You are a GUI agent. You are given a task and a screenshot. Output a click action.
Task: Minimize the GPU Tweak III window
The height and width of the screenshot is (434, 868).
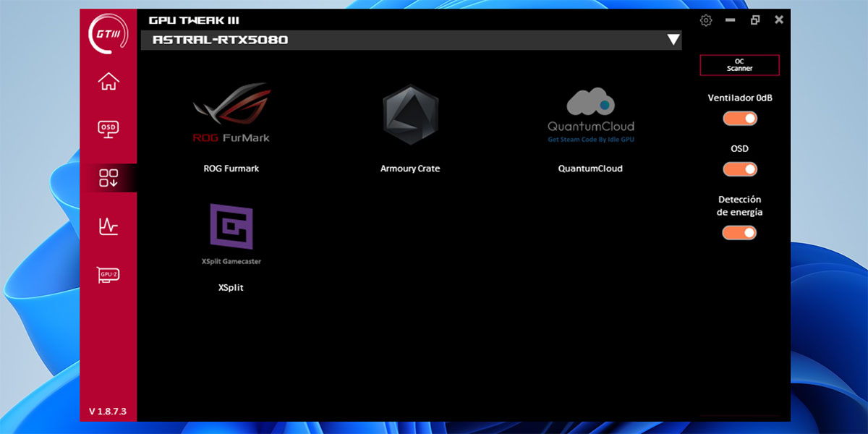pyautogui.click(x=731, y=20)
